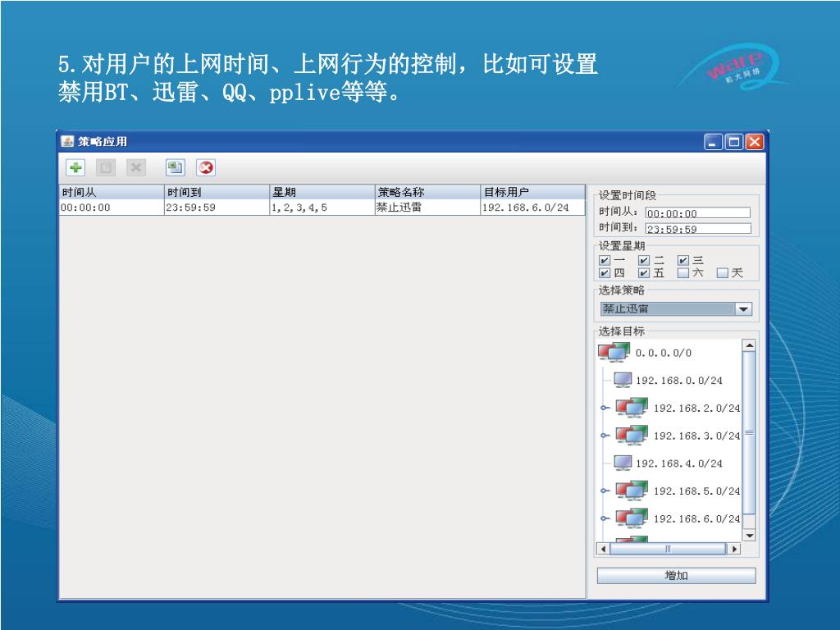Select the 00:00:00 table cell
The image size is (840, 630).
(x=112, y=208)
